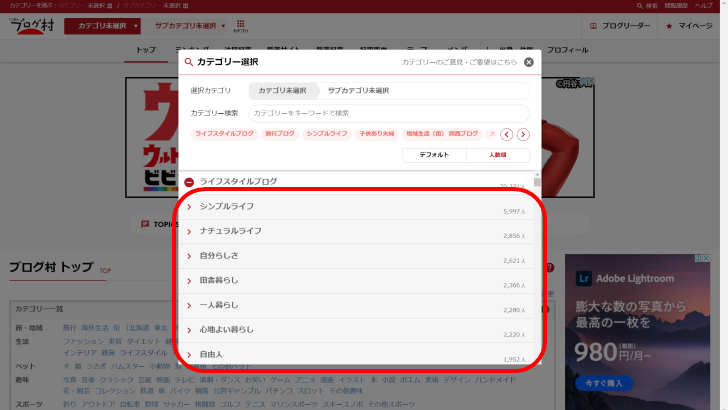Collapse the ライフスタイルブログ category
Viewport: 728px width, 410px height.
[x=189, y=182]
